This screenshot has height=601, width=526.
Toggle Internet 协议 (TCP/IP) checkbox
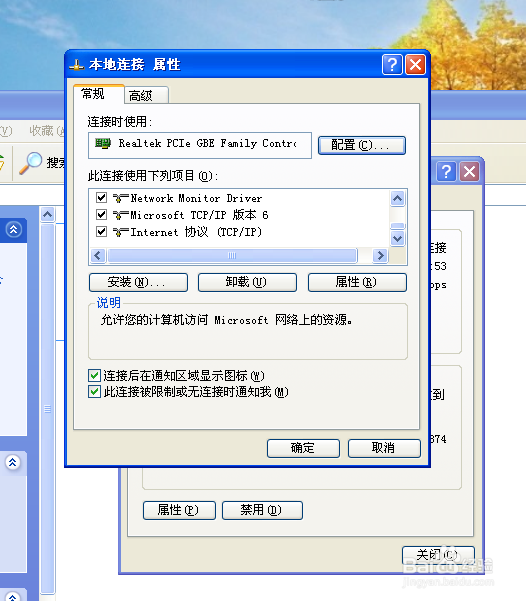[x=101, y=232]
